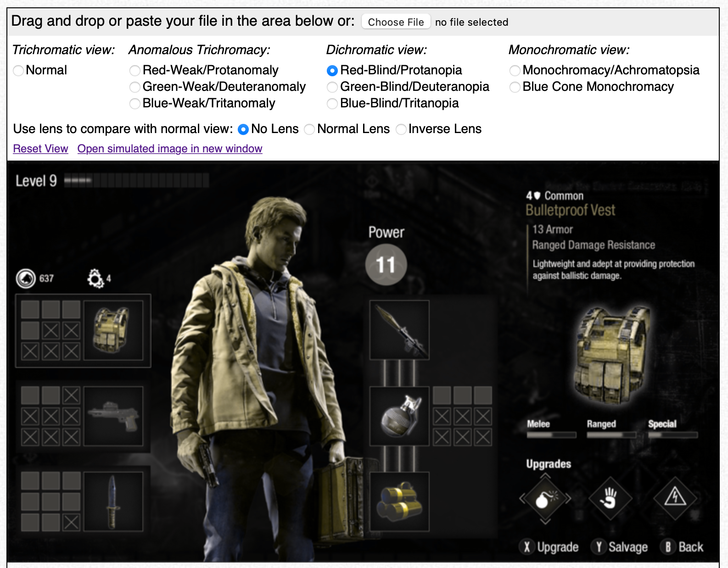This screenshot has height=568, width=728.
Task: Click the hand upgrade diamond icon
Action: (x=610, y=498)
